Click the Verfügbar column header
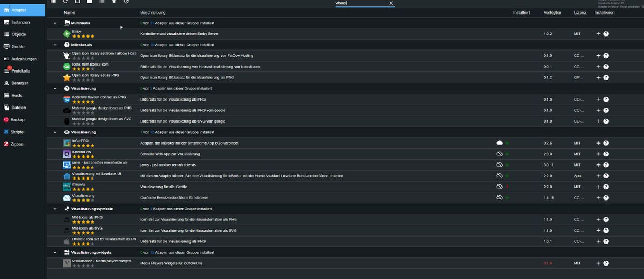 pos(552,12)
